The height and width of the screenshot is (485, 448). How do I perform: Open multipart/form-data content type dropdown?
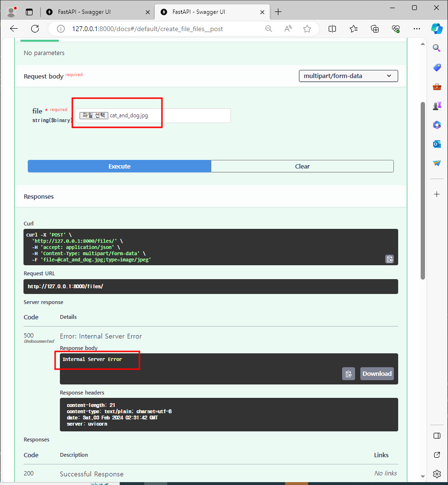pyautogui.click(x=348, y=76)
